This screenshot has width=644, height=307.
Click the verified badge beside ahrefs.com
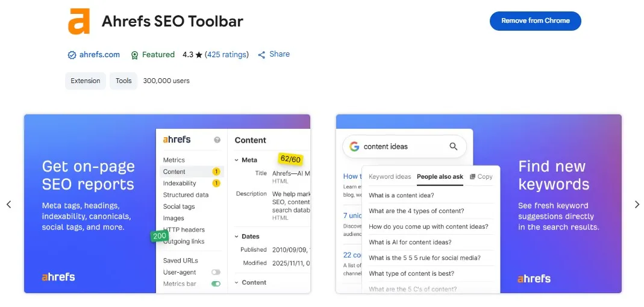[x=72, y=55]
